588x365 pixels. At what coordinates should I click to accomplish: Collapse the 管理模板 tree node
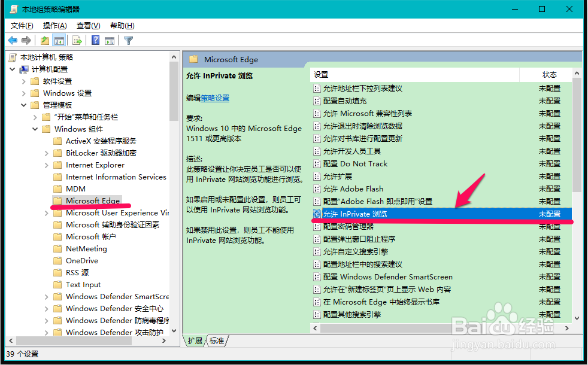point(23,105)
